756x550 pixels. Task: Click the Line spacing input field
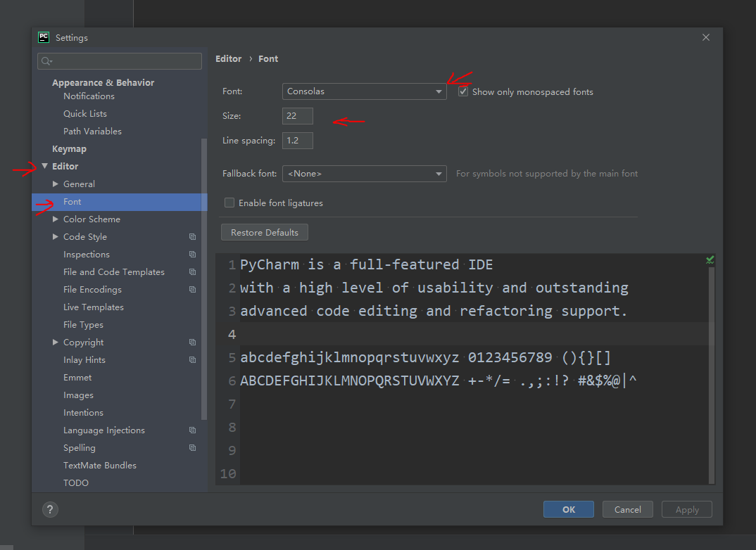[298, 141]
